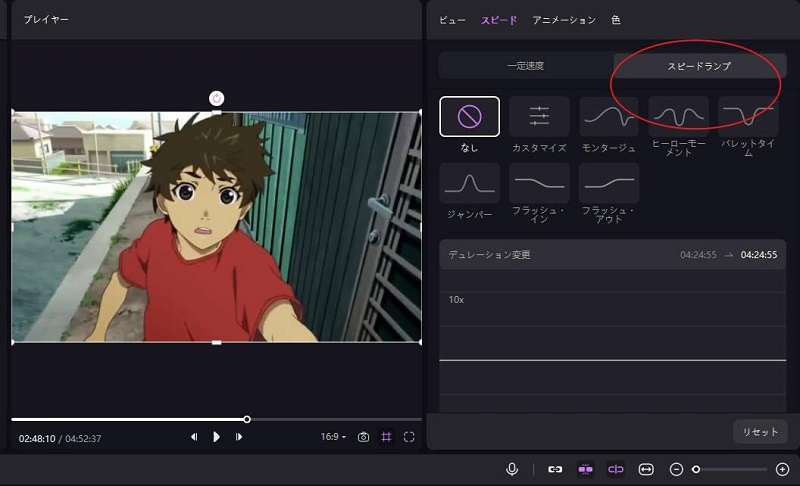Zoom out the timeline with minus
This screenshot has width=800, height=486.
click(677, 469)
